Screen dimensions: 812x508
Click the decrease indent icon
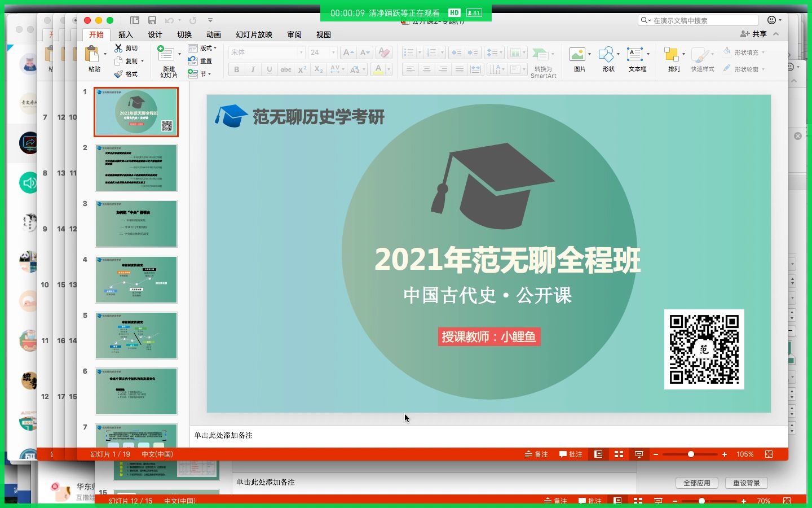point(456,52)
